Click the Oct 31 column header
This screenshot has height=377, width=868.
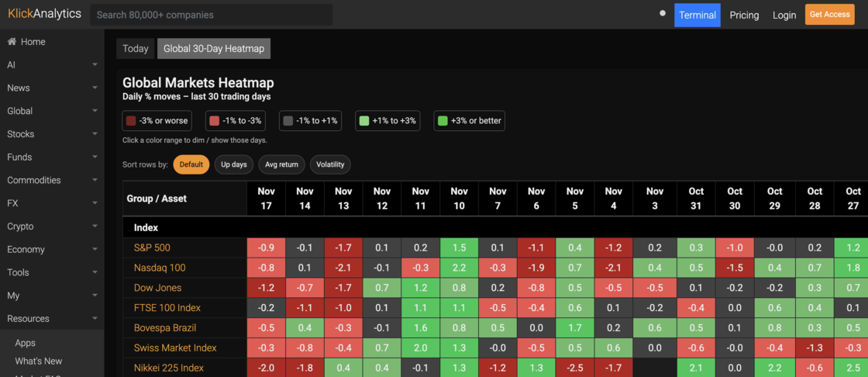(x=696, y=199)
